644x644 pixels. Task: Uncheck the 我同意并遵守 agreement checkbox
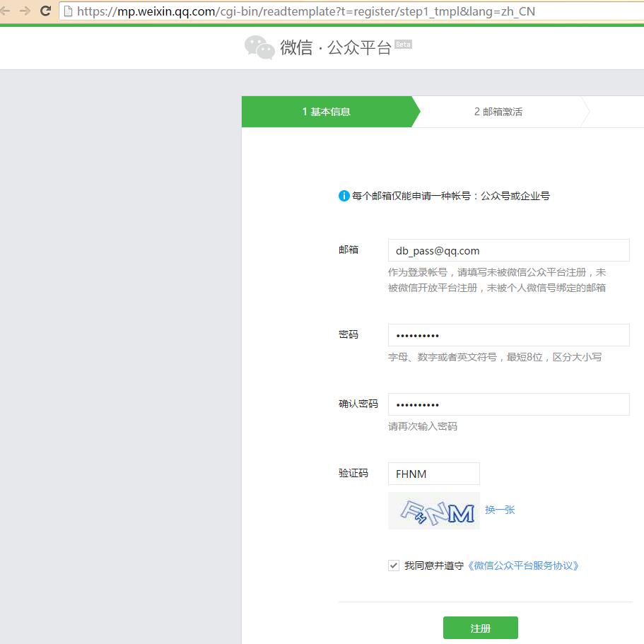pyautogui.click(x=394, y=566)
